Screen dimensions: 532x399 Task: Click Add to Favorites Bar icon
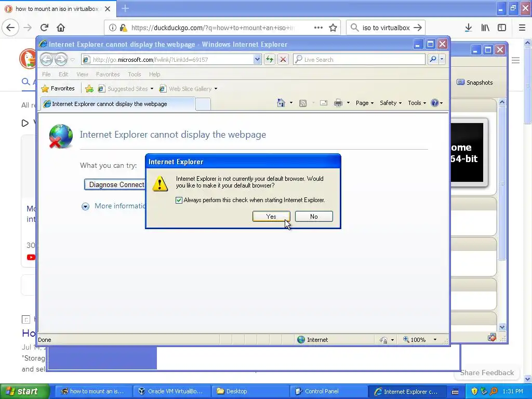tap(89, 88)
